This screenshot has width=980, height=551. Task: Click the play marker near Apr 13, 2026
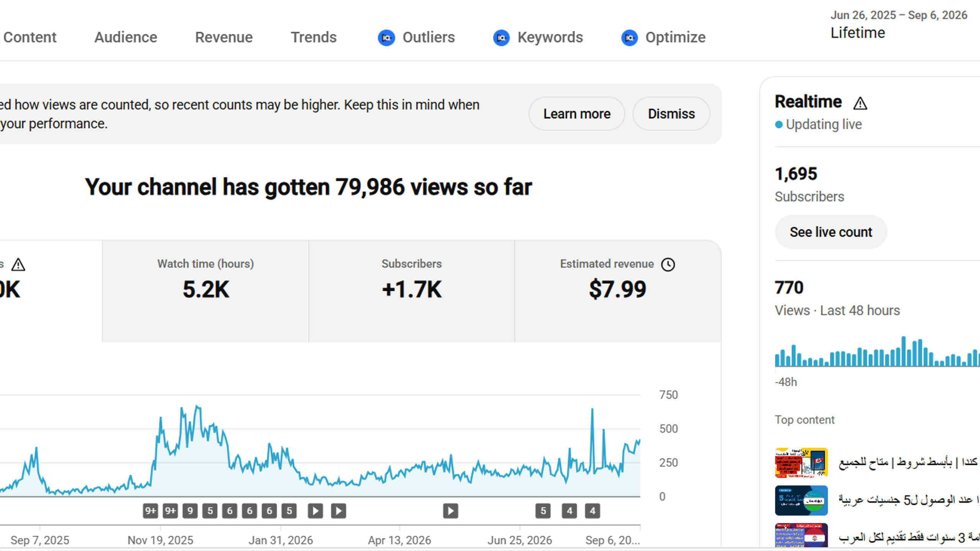point(451,511)
